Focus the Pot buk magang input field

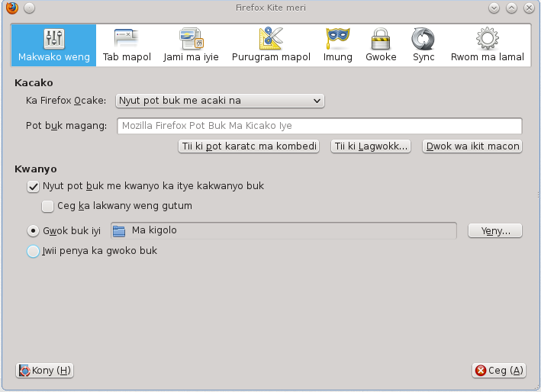click(320, 126)
